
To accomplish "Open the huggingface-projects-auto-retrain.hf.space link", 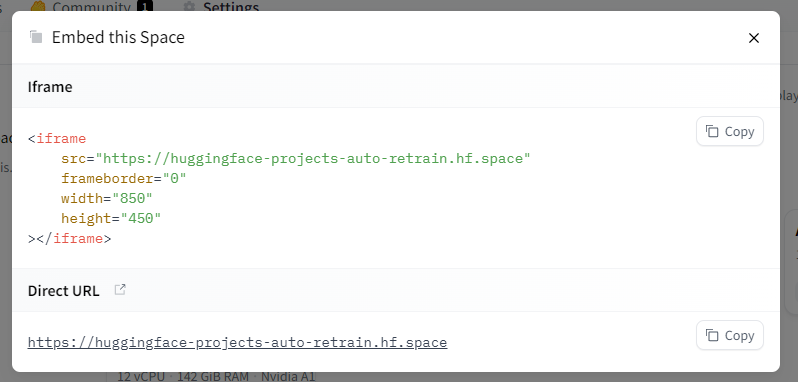I will pyautogui.click(x=237, y=342).
